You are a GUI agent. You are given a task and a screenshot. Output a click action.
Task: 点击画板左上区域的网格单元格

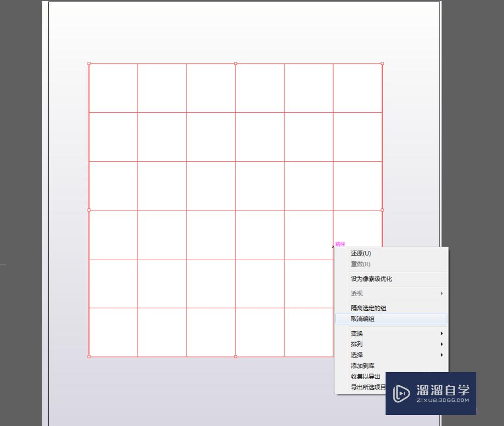coord(113,88)
